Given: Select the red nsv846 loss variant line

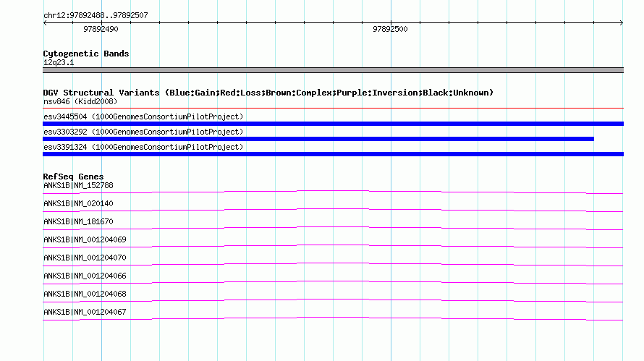Looking at the screenshot, I should tap(333, 108).
